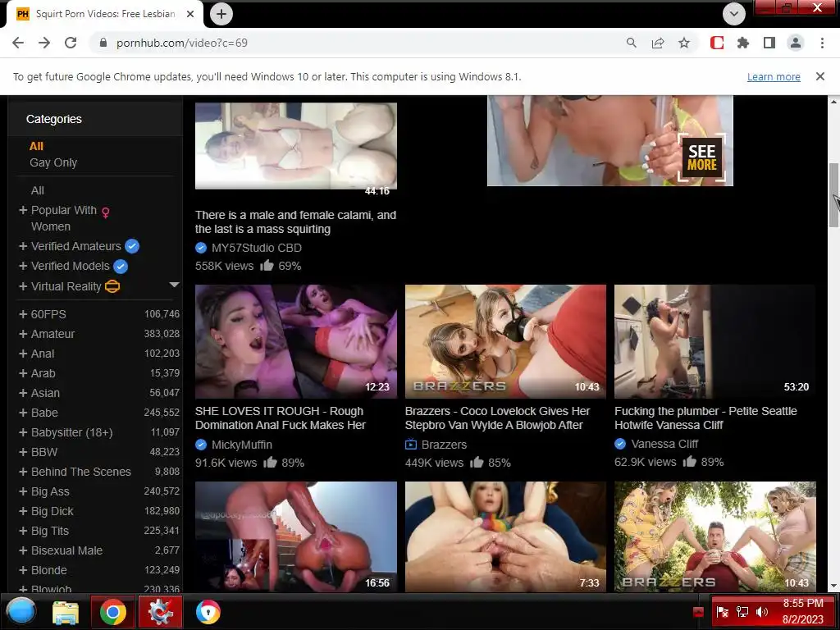Click the thumbs-up icon next to 85%
840x630 pixels.
click(x=477, y=462)
